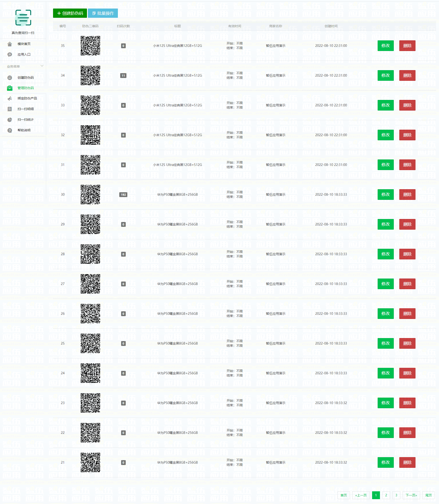Click title 小米12S Ultra经典黑12GB+512G in row 33
This screenshot has width=439, height=504.
pos(177,105)
